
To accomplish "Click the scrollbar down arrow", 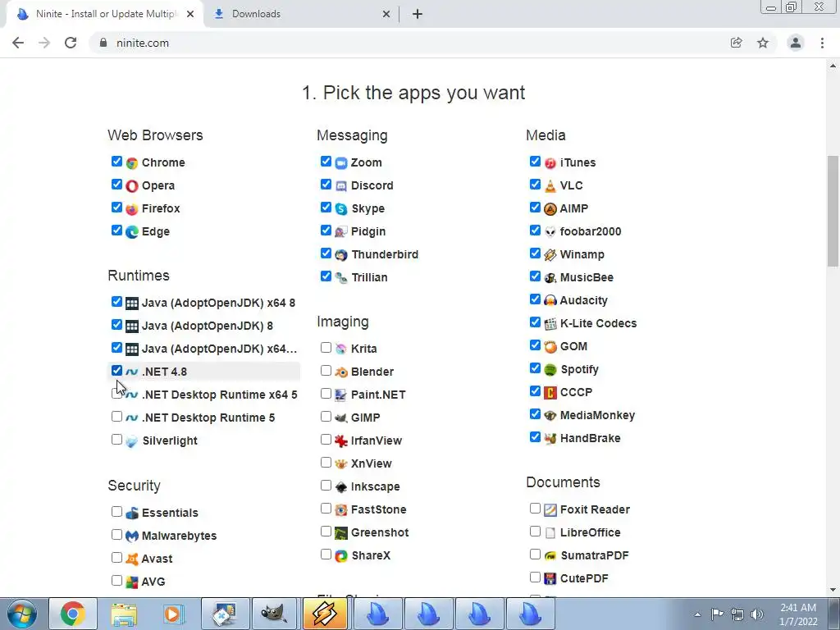I will [833, 590].
